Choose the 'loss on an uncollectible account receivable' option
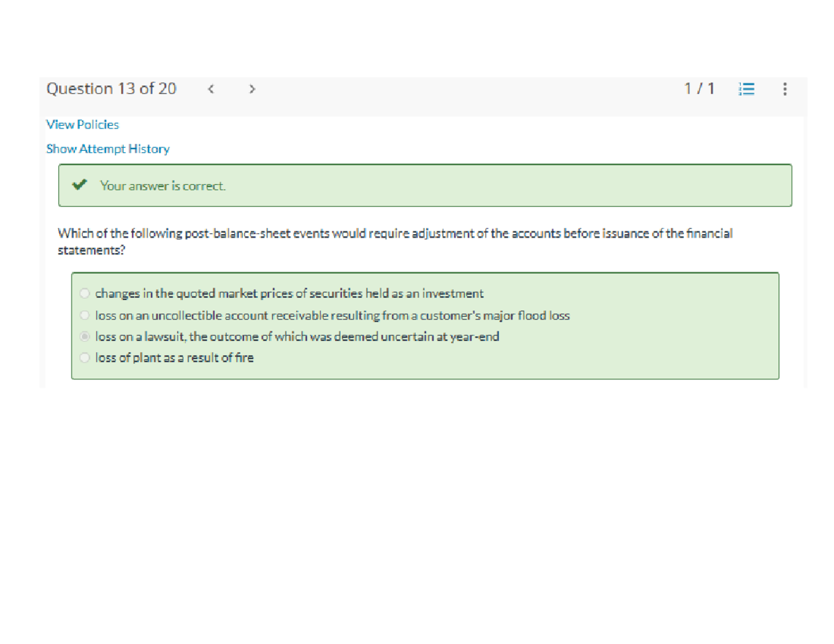Image resolution: width=834 pixels, height=644 pixels. click(x=84, y=315)
